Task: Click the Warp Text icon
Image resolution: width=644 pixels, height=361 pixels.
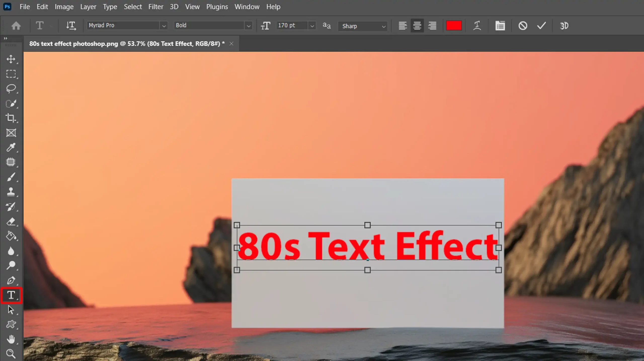Action: tap(477, 25)
